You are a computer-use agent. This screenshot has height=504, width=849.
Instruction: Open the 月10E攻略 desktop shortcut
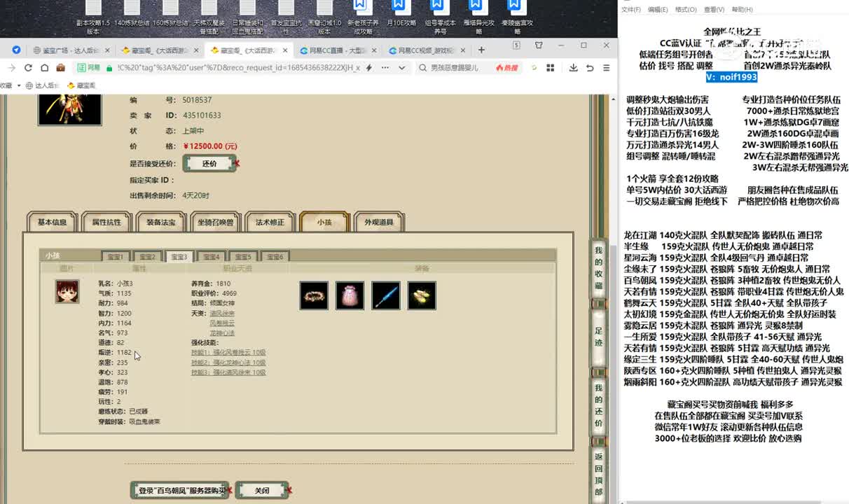point(403,10)
